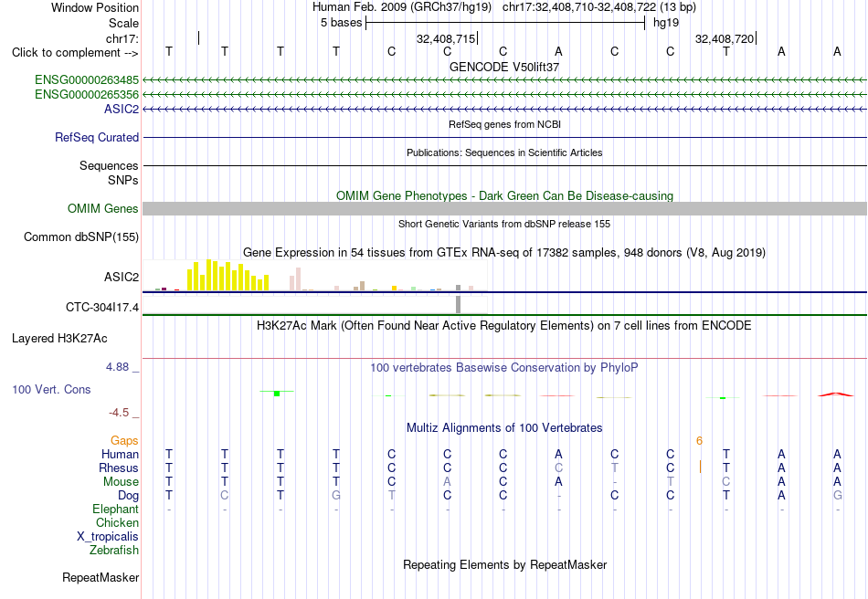Click the Zebrafish species label
The width and height of the screenshot is (868, 599).
coord(114,550)
